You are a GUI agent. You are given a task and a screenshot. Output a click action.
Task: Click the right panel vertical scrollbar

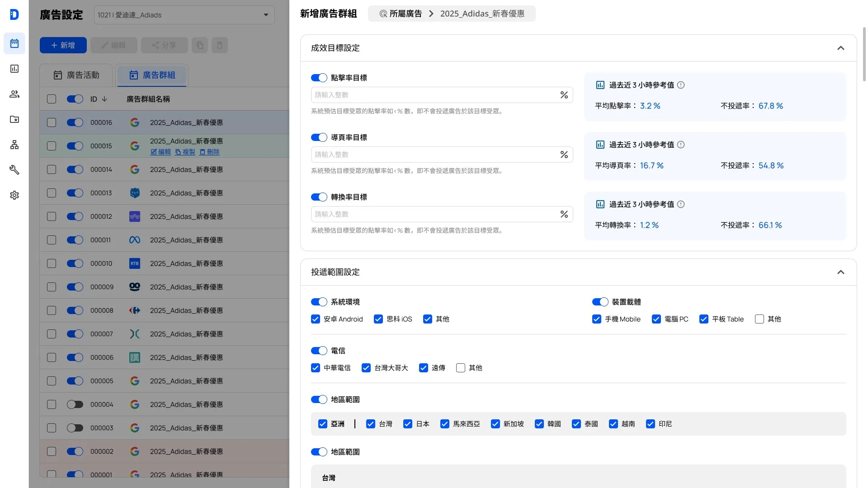pyautogui.click(x=864, y=54)
